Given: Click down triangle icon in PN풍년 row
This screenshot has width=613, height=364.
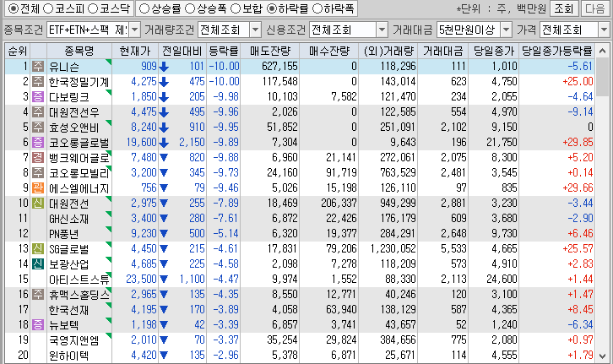Looking at the screenshot, I should [164, 234].
